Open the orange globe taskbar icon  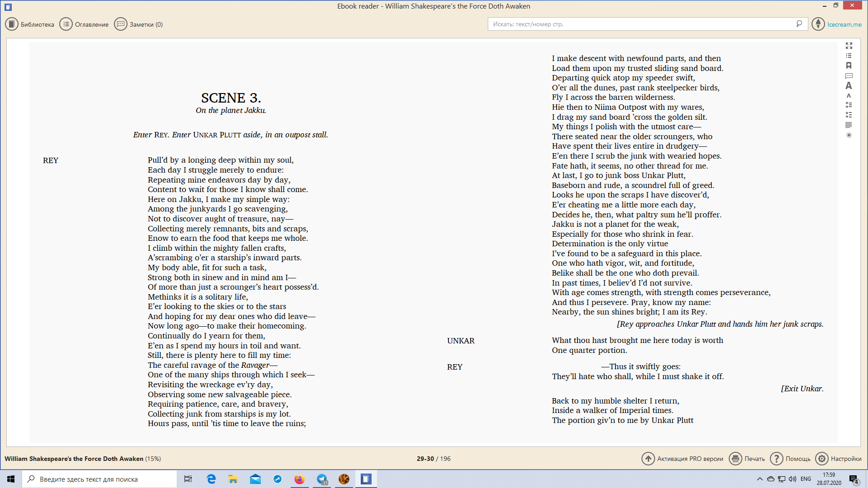point(344,479)
